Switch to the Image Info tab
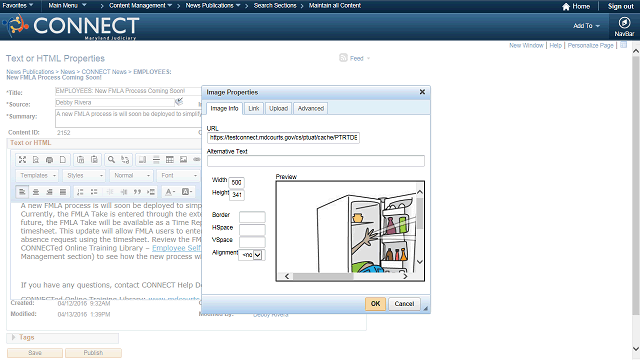The width and height of the screenshot is (640, 360). (x=224, y=109)
